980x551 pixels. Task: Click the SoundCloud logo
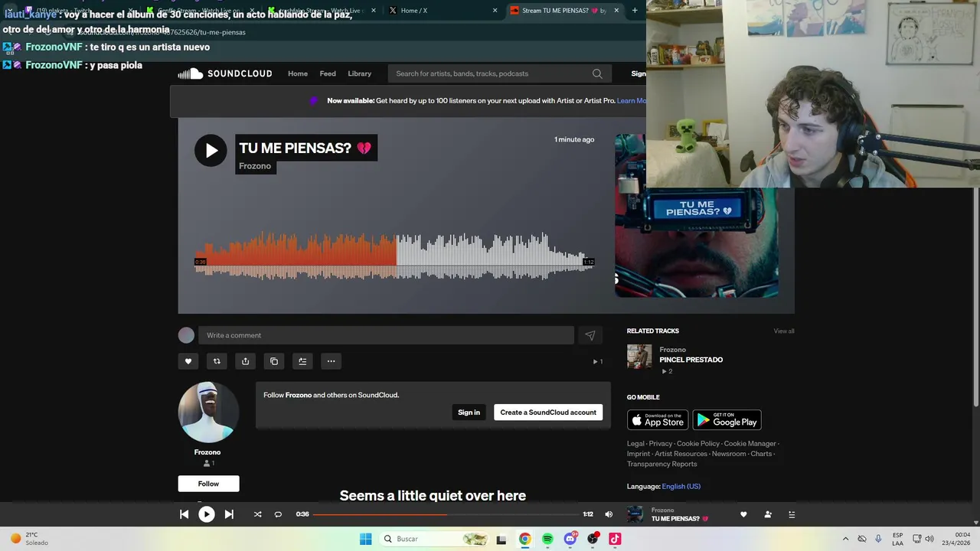pos(225,73)
